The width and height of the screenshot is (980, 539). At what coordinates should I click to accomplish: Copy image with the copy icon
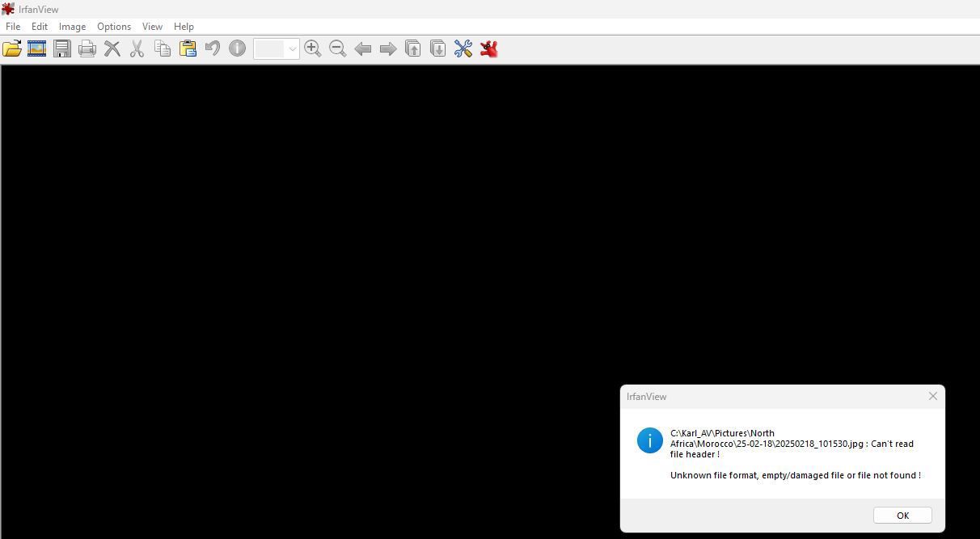point(163,48)
